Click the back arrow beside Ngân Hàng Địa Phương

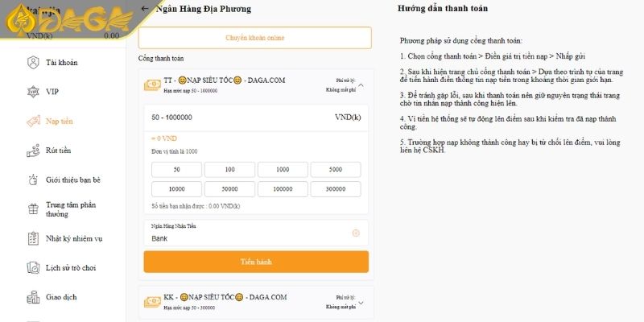point(145,9)
